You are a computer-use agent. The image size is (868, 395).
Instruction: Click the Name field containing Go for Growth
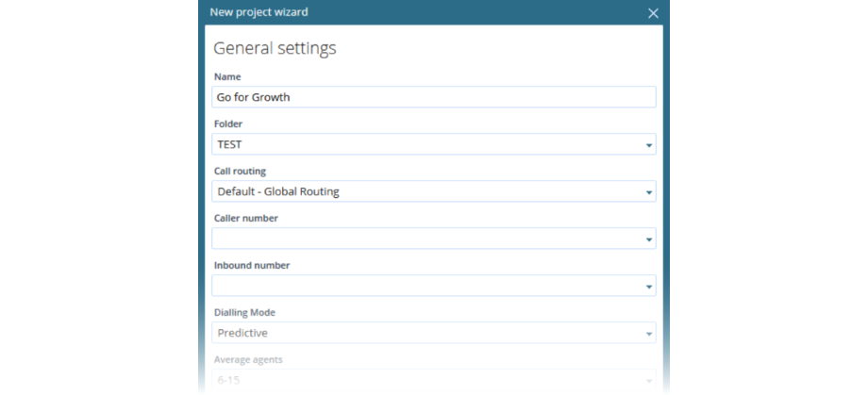click(x=434, y=97)
